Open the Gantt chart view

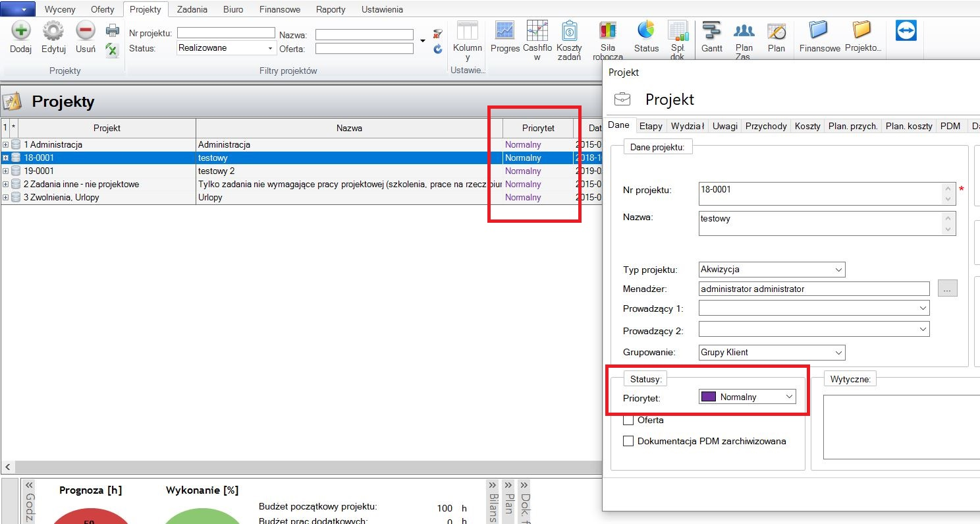712,30
